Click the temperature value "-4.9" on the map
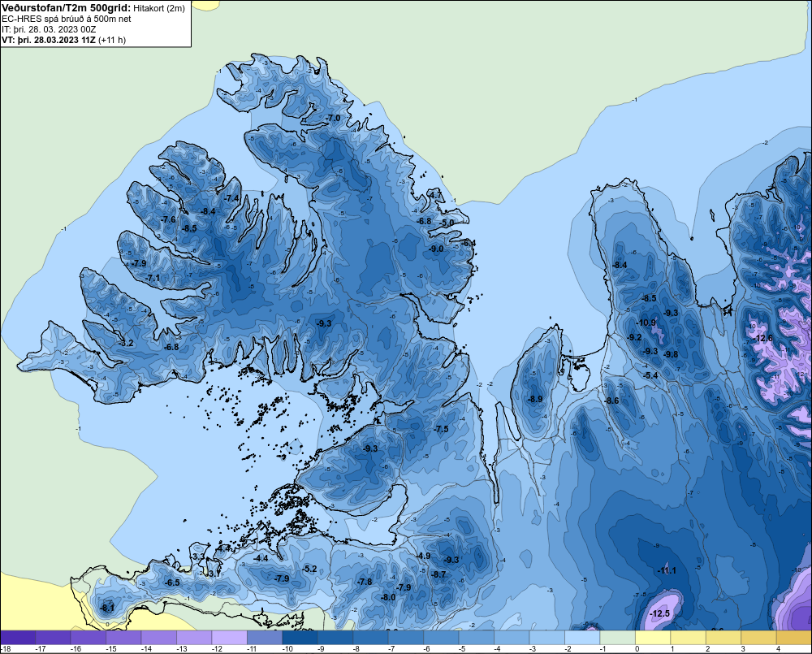The width and height of the screenshot is (812, 654). click(423, 556)
